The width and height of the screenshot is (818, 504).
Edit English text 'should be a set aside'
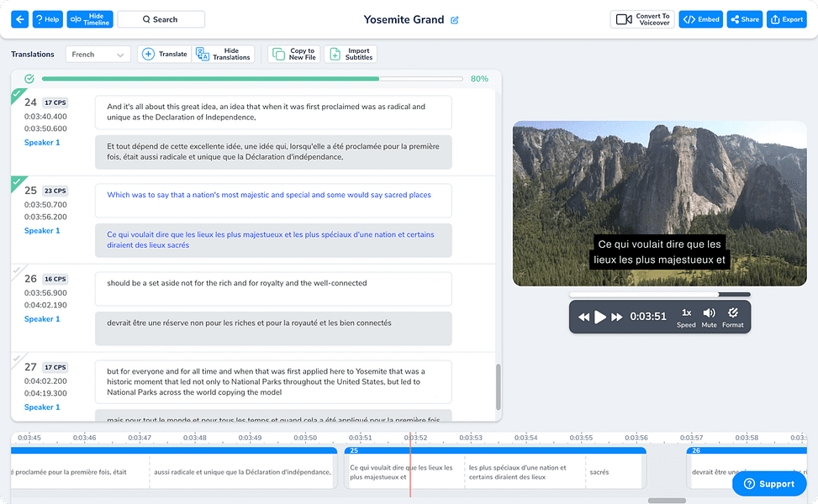pyautogui.click(x=273, y=288)
